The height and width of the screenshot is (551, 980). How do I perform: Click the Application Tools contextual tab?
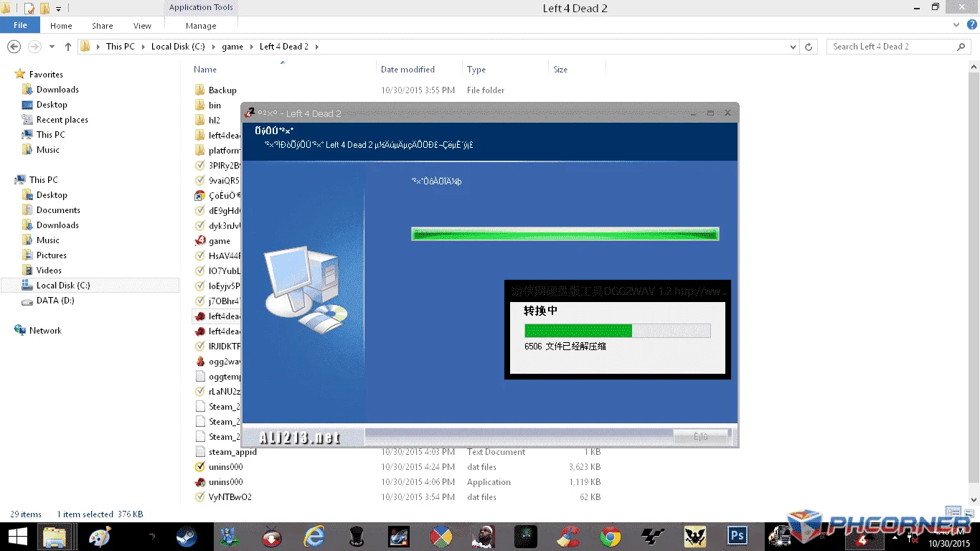201,8
